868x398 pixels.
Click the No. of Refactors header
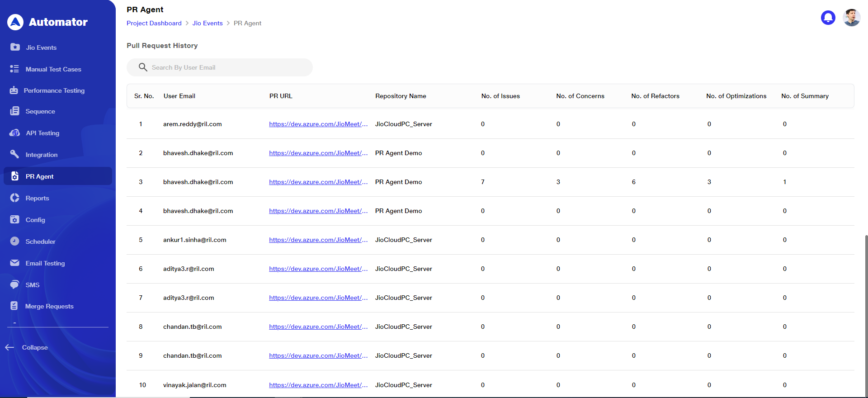click(655, 96)
